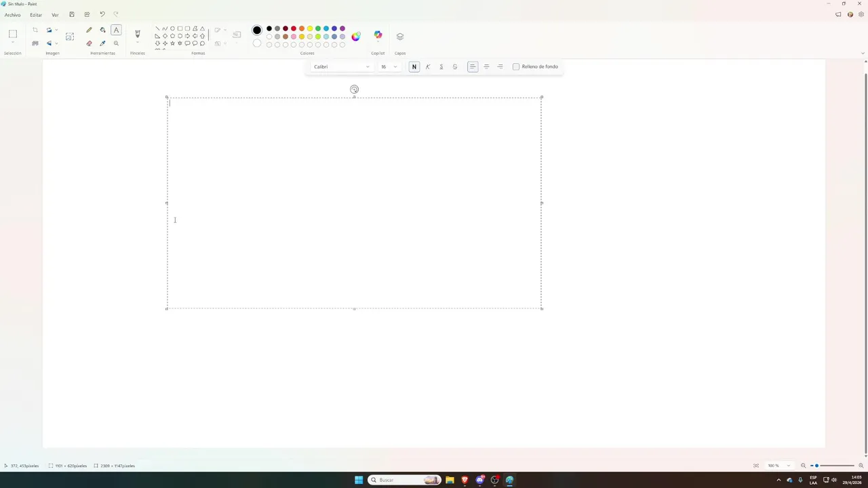Click the Crop image icon

pyautogui.click(x=35, y=30)
